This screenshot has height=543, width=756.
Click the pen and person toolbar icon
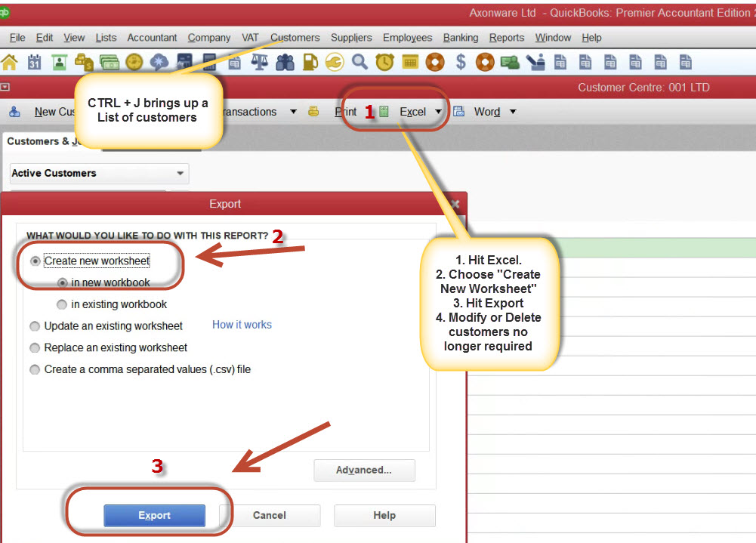[x=535, y=62]
